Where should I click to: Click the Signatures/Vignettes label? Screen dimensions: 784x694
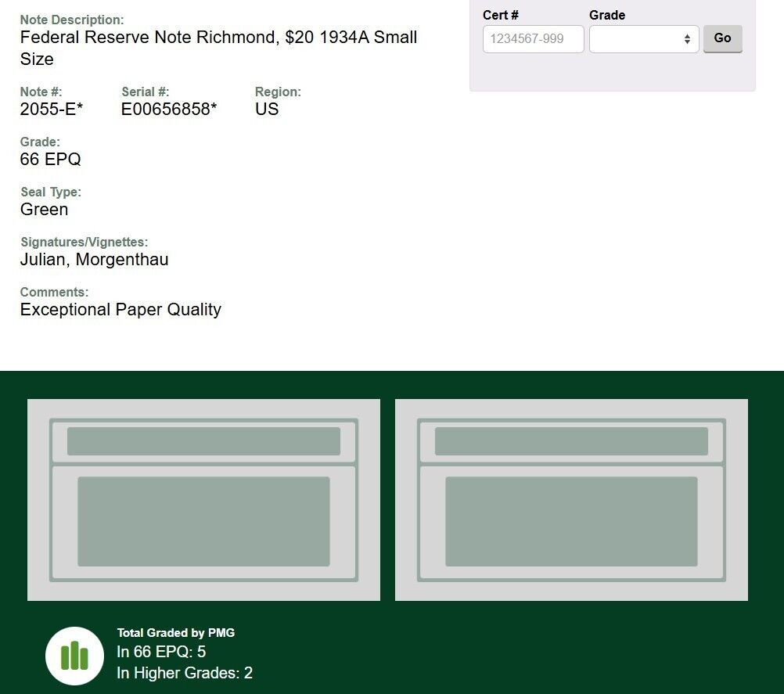[84, 242]
